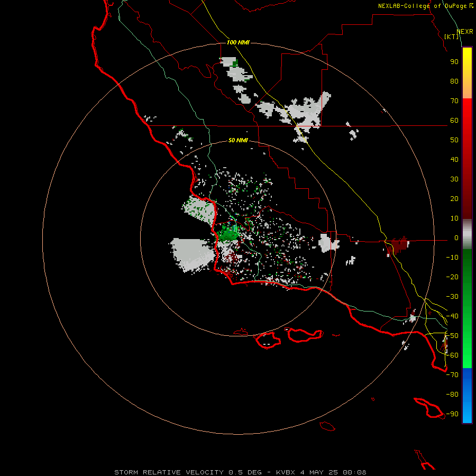
Task: Click the 70 value on the velocity scale
Action: tap(454, 101)
